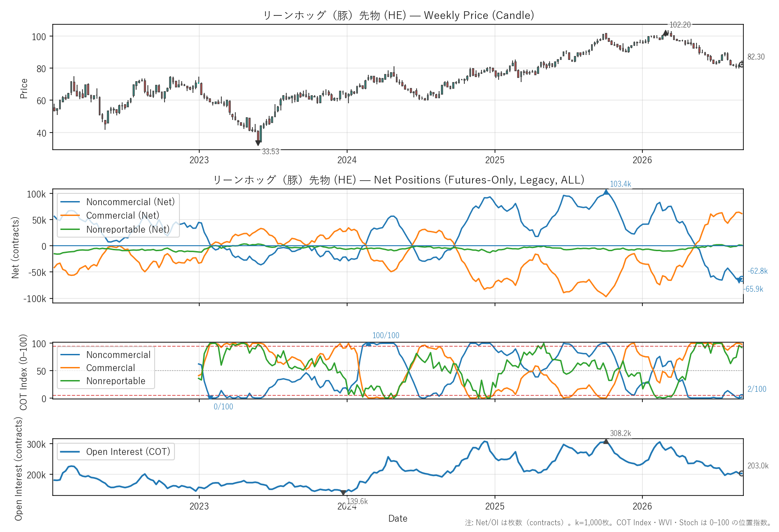Image resolution: width=779 pixels, height=532 pixels.
Task: Click the 203.0k latest open interest label
Action: [758, 466]
